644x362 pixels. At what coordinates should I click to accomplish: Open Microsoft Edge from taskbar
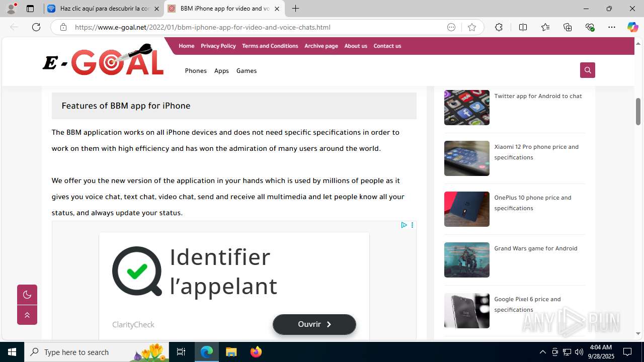pyautogui.click(x=207, y=352)
